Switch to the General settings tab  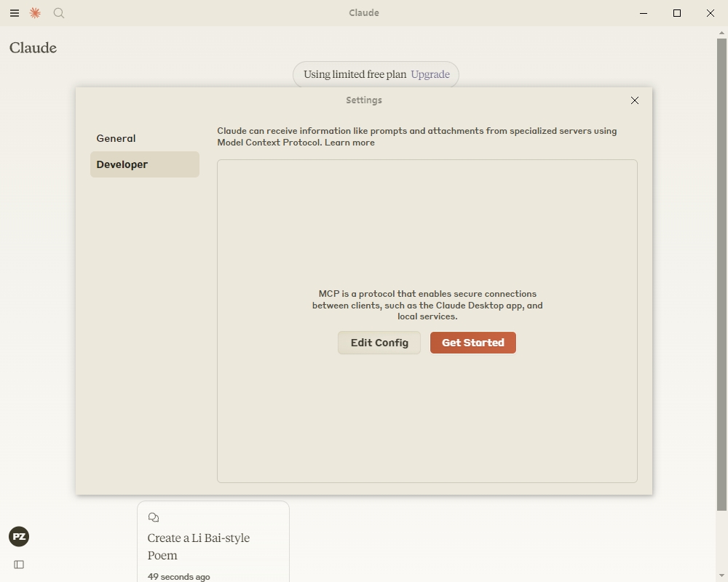tap(116, 138)
